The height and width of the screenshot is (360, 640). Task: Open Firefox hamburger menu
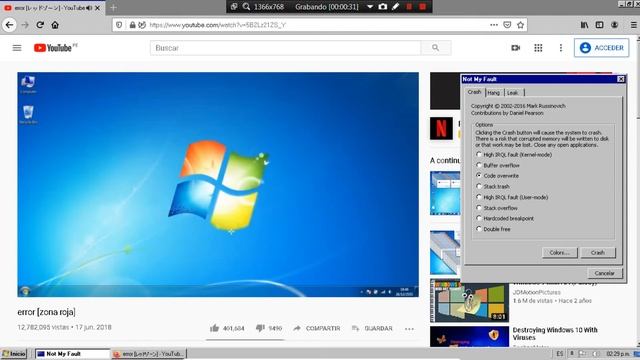pos(633,25)
